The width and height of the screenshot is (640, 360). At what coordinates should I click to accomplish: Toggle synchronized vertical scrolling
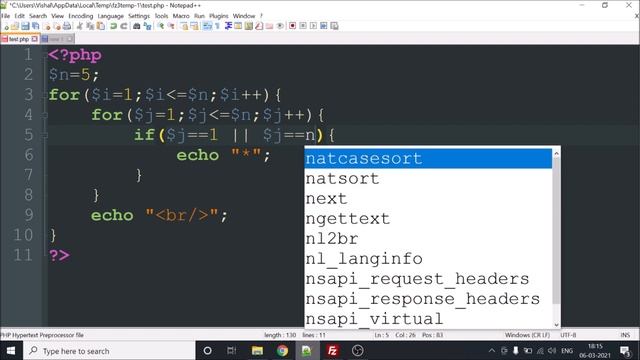[x=185, y=26]
